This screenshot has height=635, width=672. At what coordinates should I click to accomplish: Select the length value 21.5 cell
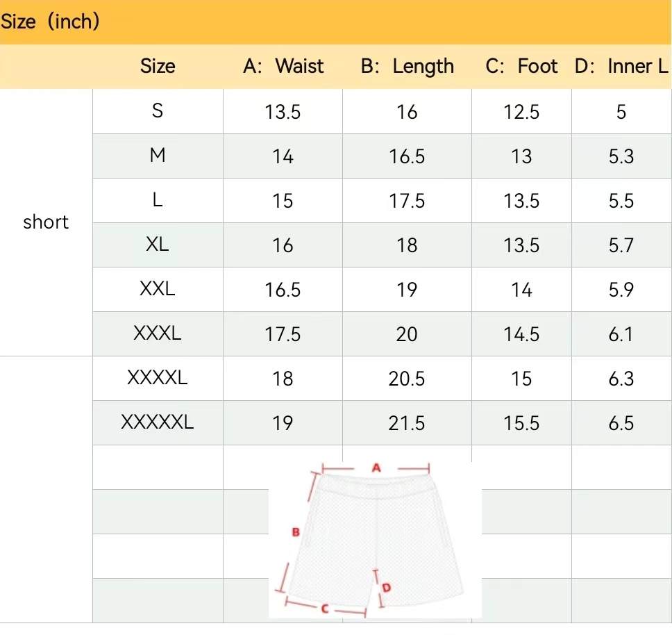[407, 423]
